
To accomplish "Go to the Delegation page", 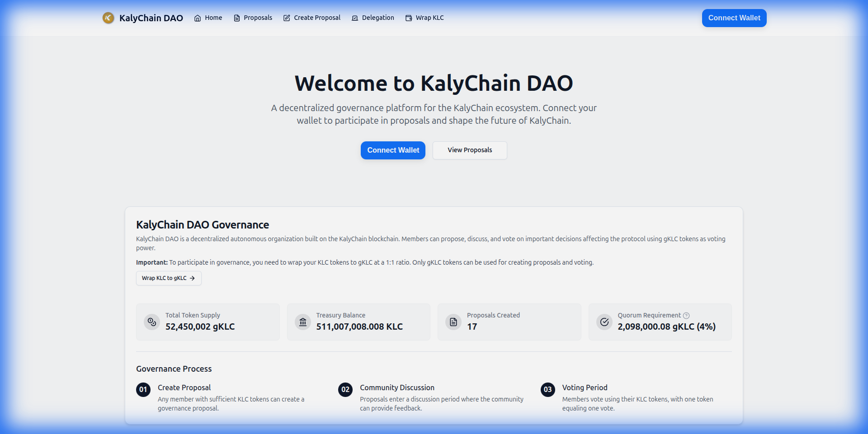I will point(378,18).
